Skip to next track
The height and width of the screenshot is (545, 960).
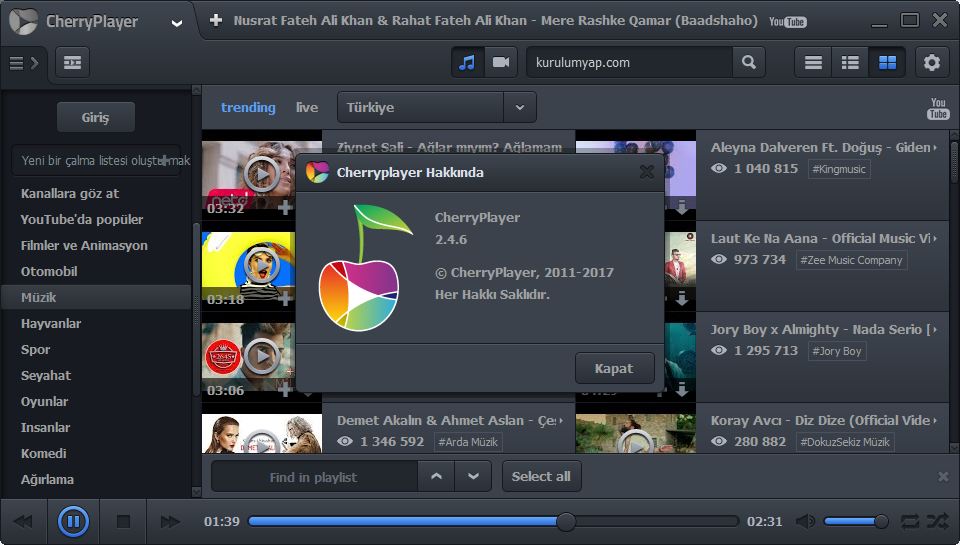(170, 522)
